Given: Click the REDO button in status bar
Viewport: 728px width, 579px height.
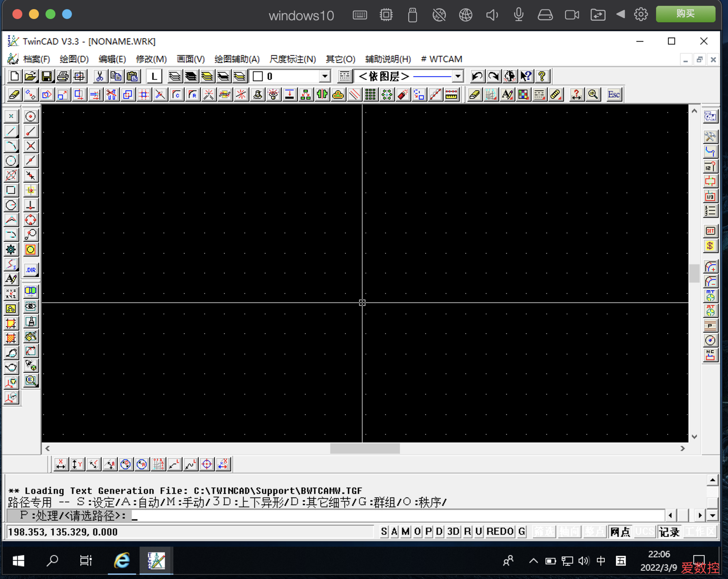Looking at the screenshot, I should [500, 532].
